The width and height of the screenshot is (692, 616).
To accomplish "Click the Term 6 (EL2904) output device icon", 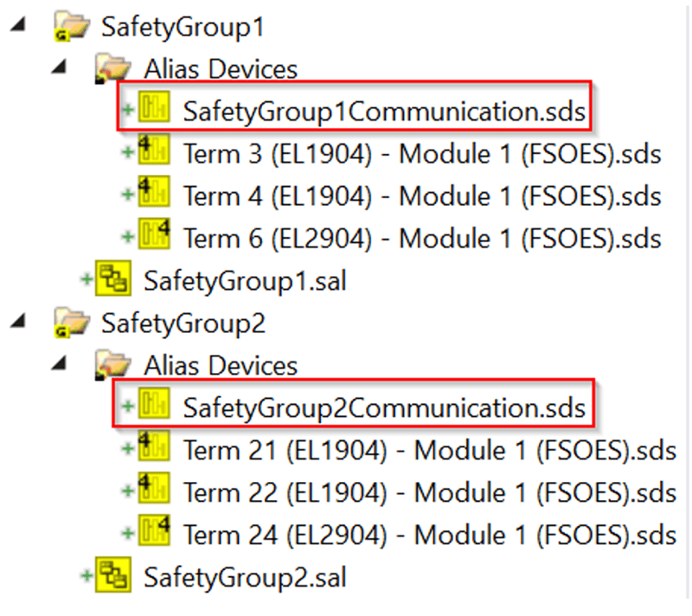I will [154, 234].
